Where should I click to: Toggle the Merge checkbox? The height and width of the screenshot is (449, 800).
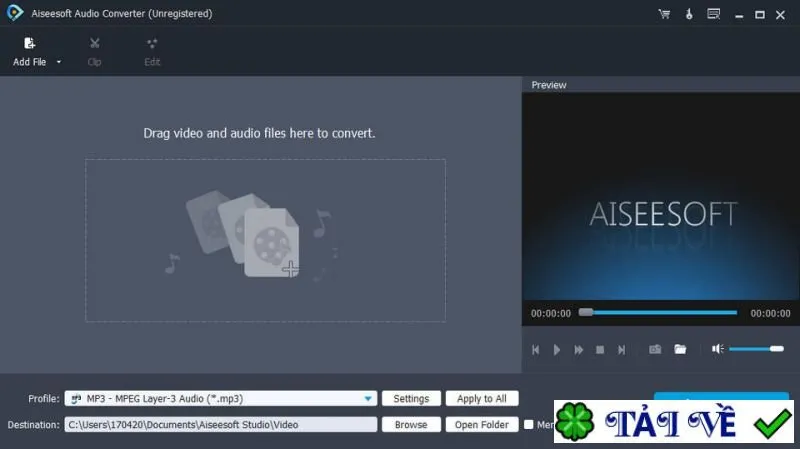click(x=529, y=425)
